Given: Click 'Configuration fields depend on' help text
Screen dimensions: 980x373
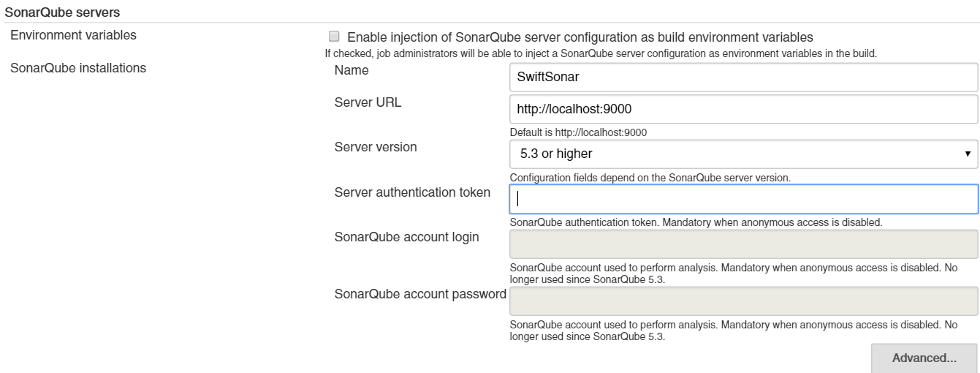Looking at the screenshot, I should pos(650,178).
